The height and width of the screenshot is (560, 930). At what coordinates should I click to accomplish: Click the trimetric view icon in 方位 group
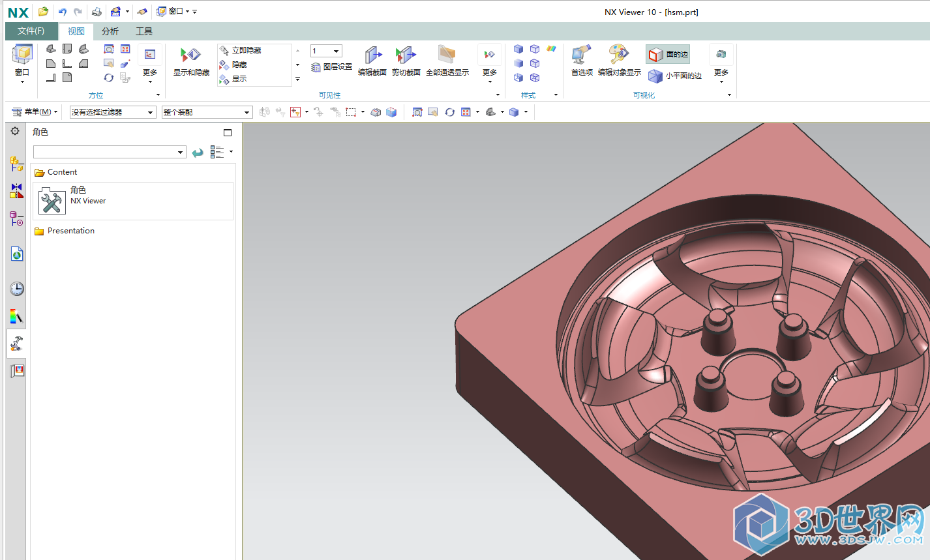click(51, 49)
